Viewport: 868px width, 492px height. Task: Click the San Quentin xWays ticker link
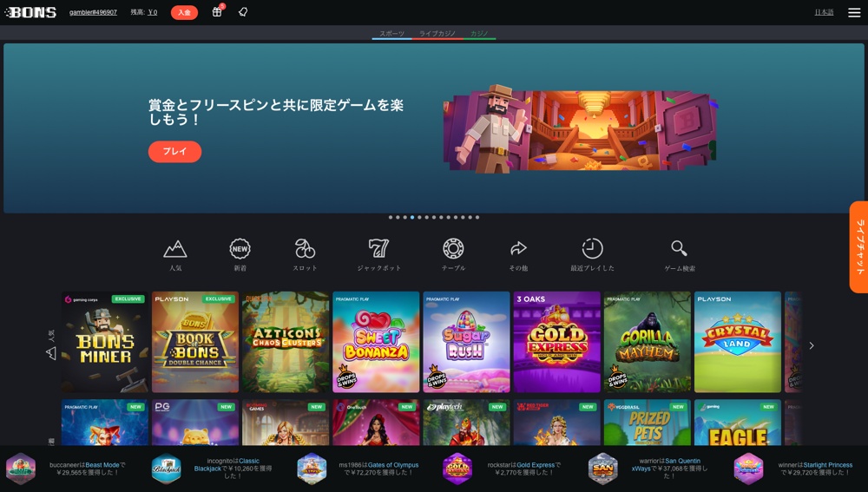coord(667,465)
